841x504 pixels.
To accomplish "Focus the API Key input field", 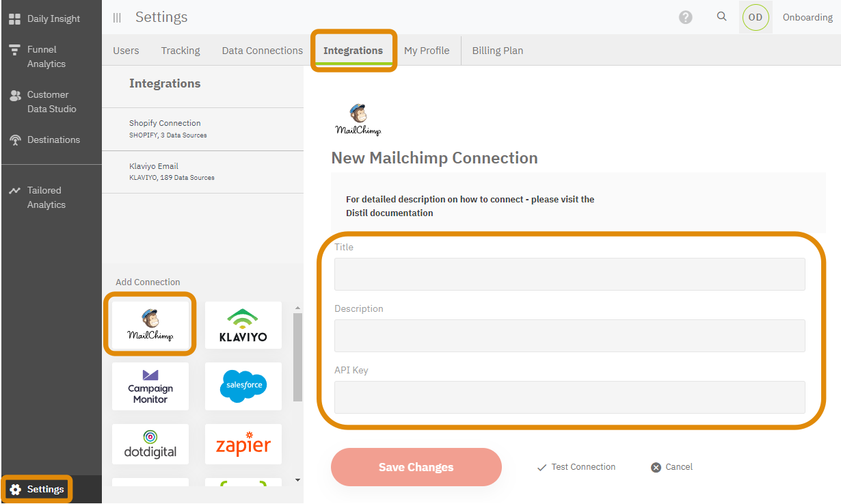I will click(x=570, y=397).
